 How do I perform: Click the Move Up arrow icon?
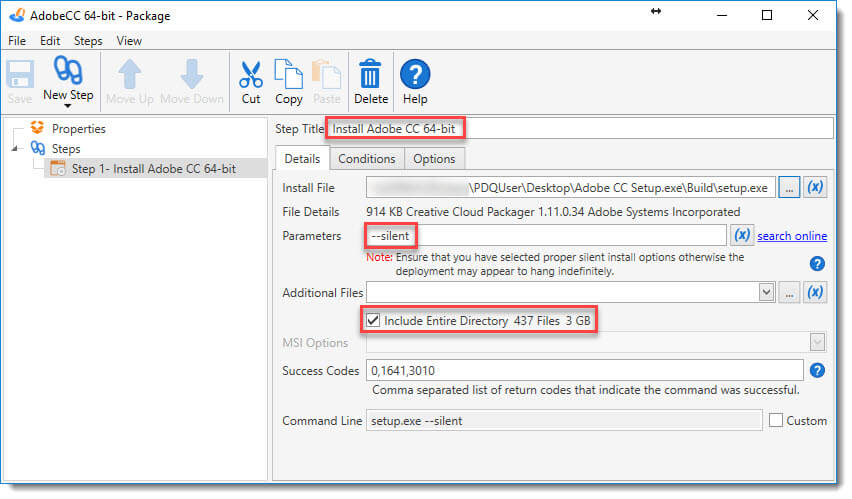point(130,74)
